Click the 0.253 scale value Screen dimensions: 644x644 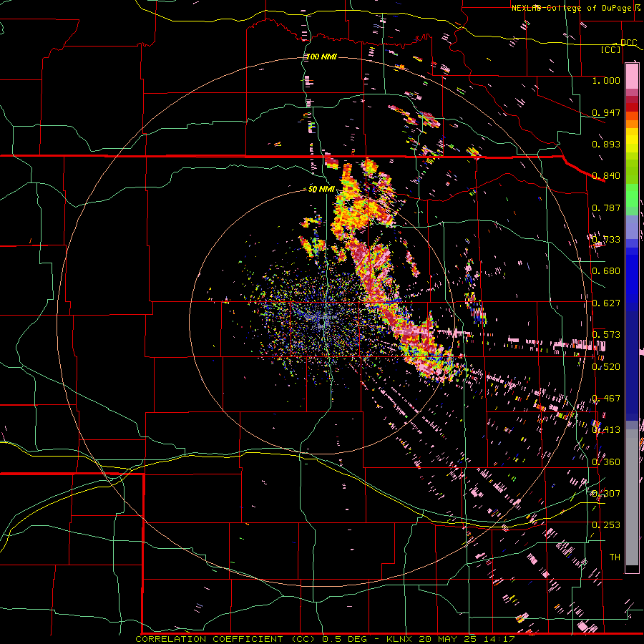pos(606,525)
